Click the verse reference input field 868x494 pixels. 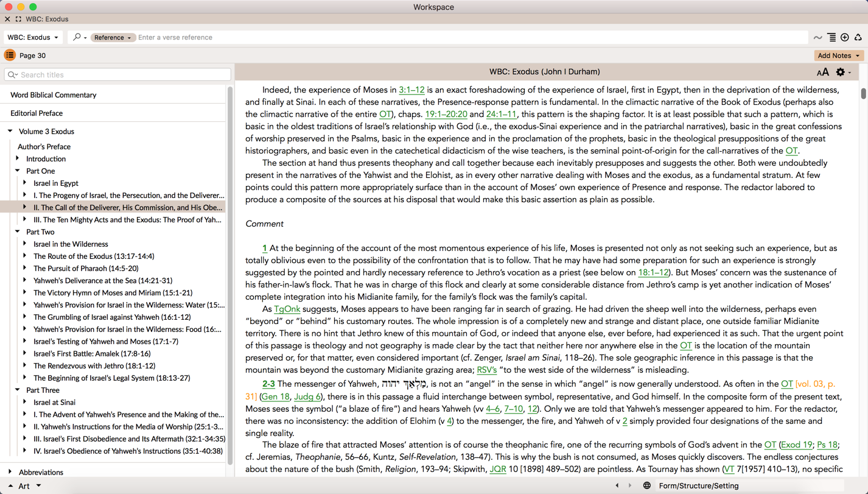click(472, 37)
